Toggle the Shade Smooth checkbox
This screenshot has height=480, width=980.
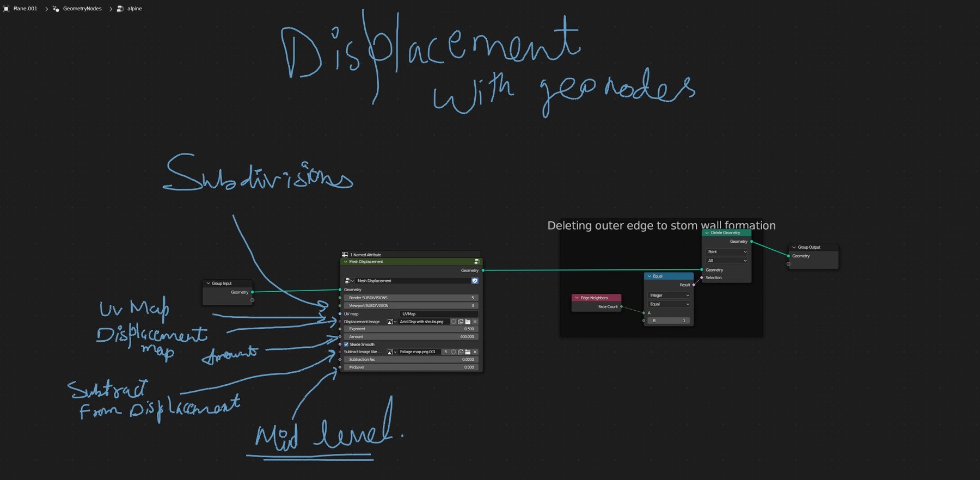(346, 344)
